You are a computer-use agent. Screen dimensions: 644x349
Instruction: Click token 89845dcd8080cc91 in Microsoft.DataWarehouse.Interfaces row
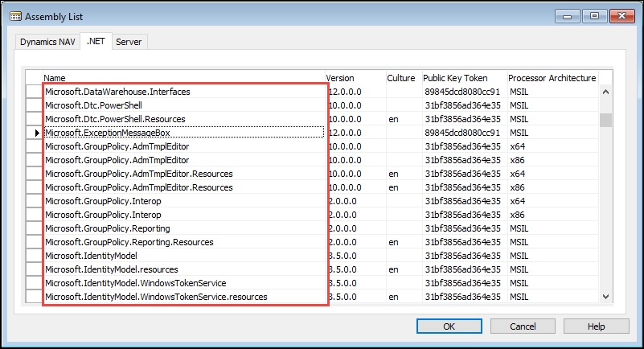462,92
